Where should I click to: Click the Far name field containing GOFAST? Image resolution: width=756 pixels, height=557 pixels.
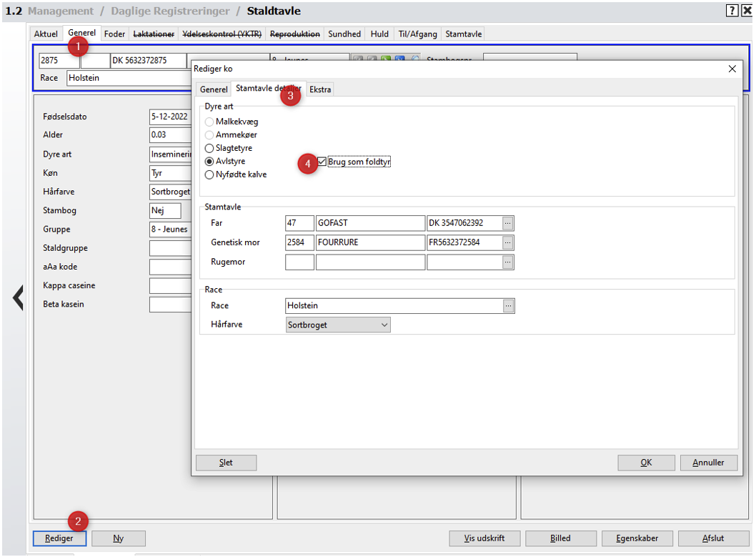click(370, 223)
